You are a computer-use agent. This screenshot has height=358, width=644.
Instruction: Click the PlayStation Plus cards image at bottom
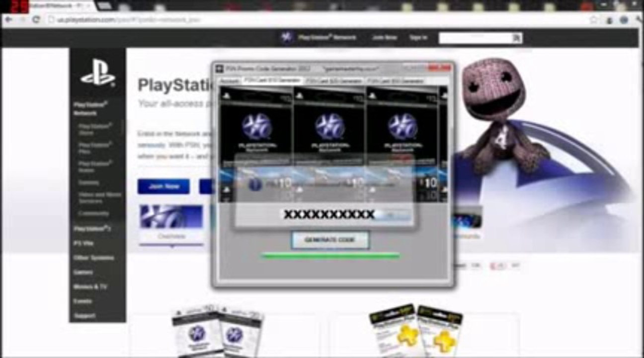415,331
